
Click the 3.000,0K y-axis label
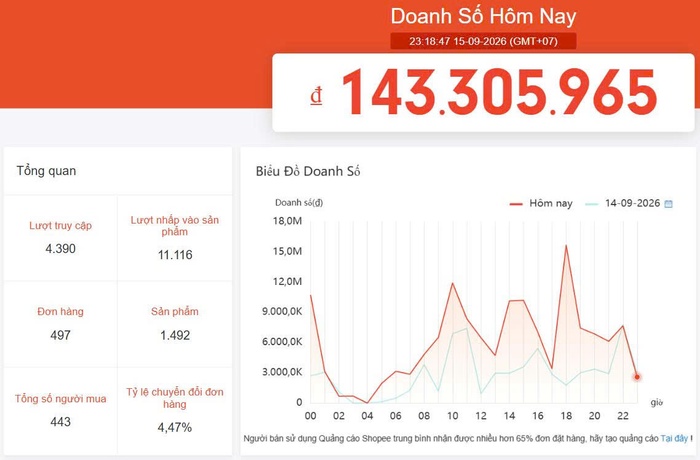pos(282,372)
